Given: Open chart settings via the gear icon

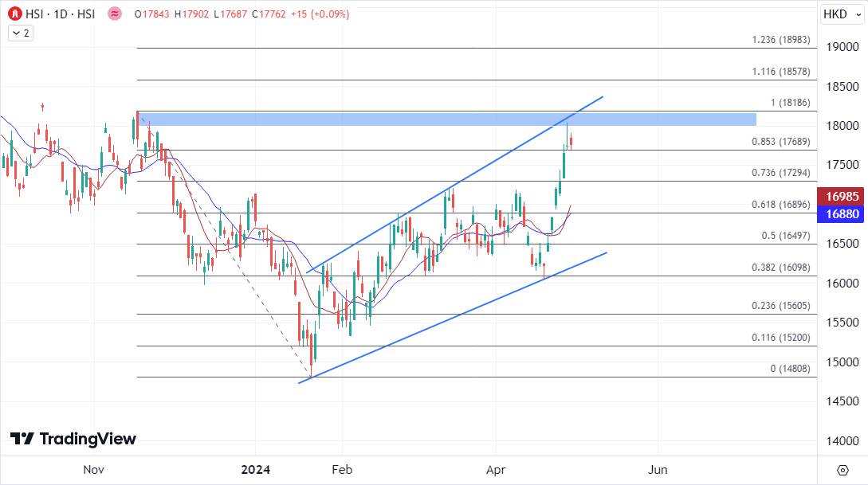Looking at the screenshot, I should click(x=842, y=469).
